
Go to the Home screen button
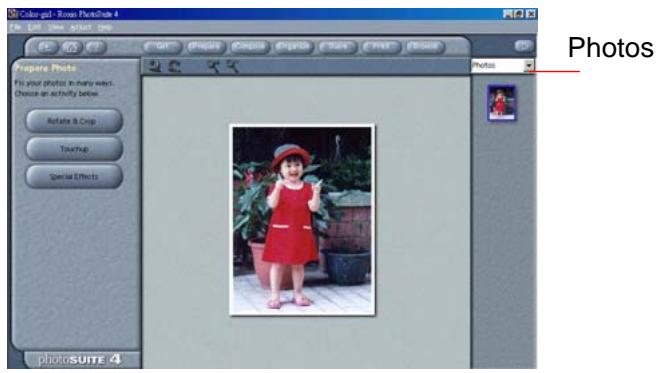(x=71, y=47)
